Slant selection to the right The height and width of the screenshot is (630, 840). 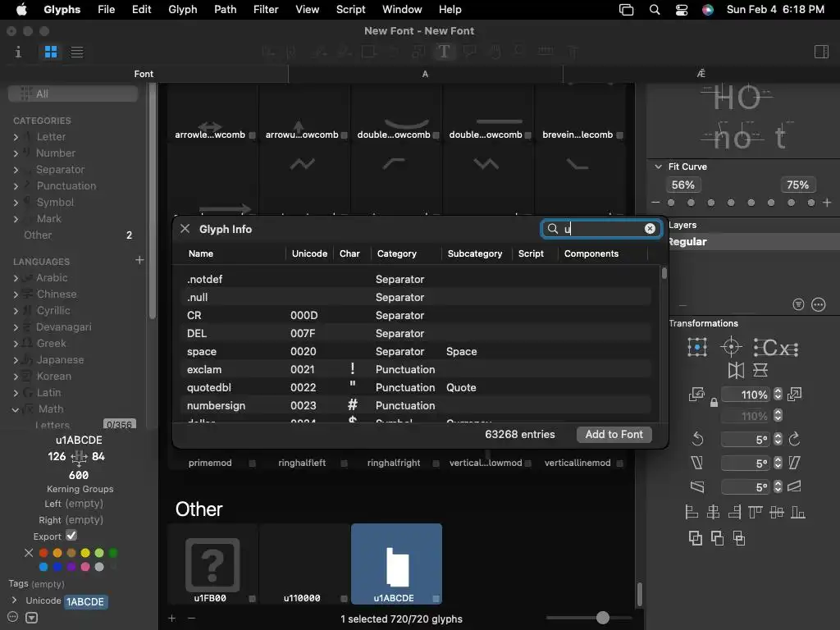coord(794,463)
